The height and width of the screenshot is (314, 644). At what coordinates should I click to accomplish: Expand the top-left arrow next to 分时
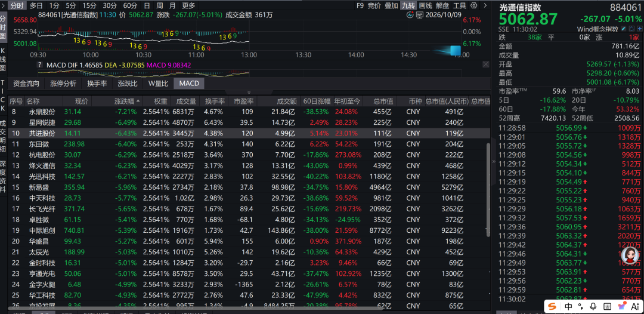click(x=4, y=5)
